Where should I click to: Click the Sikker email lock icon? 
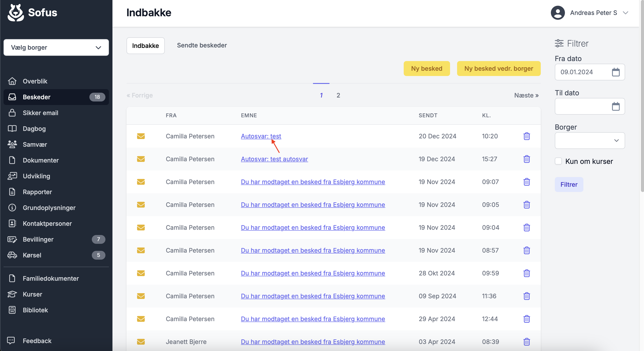[x=12, y=113]
